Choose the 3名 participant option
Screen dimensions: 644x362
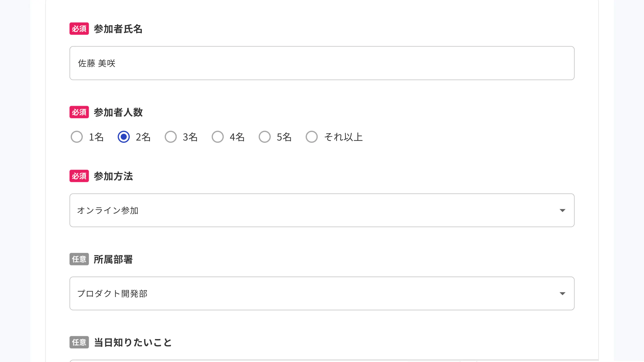[171, 137]
